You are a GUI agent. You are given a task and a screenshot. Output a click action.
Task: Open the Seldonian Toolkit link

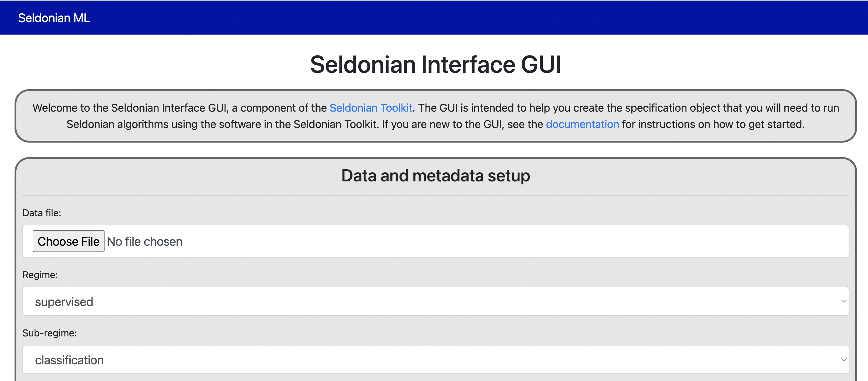(371, 108)
